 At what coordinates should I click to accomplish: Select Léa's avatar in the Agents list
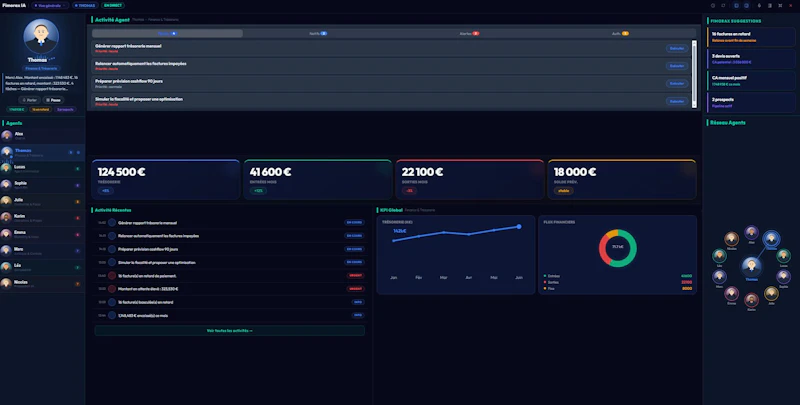(x=6, y=267)
